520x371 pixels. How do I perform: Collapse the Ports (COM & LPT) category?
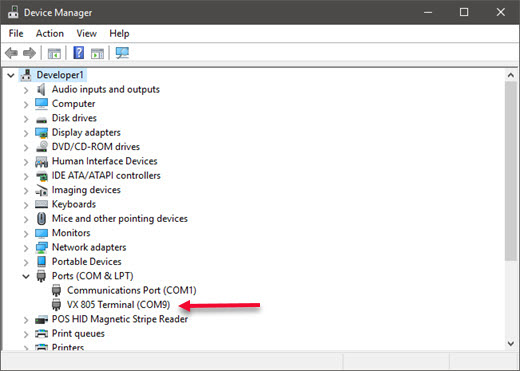point(26,276)
